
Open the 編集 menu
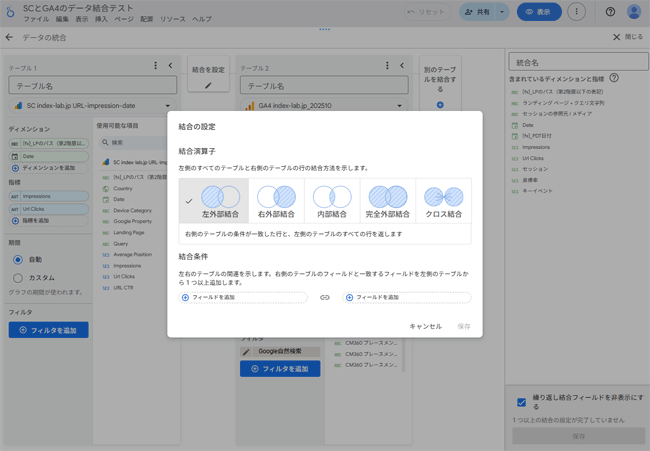62,19
